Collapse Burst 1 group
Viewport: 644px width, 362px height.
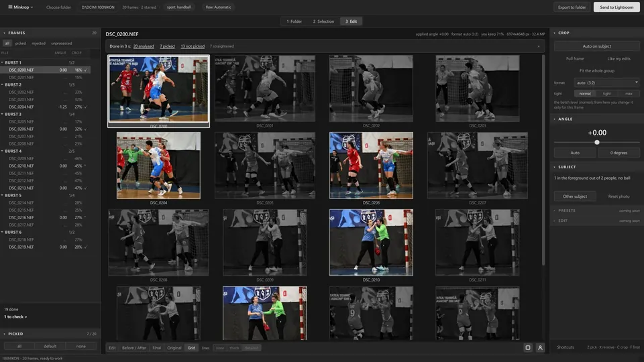[x=3, y=62]
